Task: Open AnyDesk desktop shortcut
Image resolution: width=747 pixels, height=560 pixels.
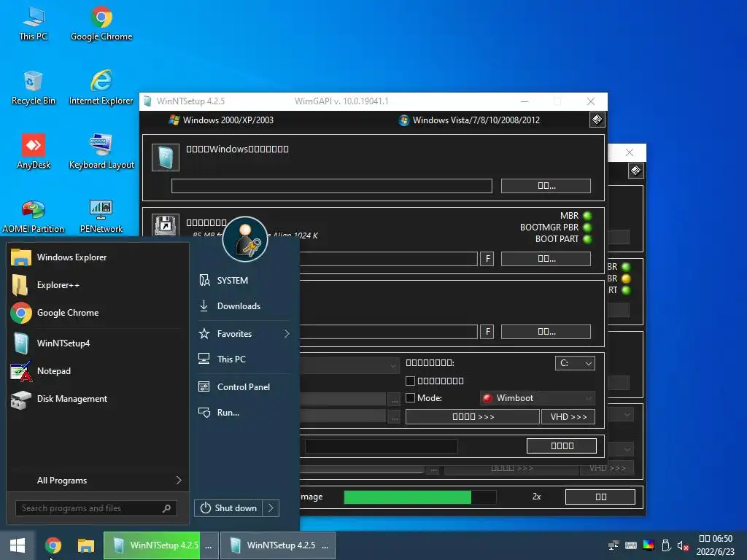Action: (x=34, y=152)
